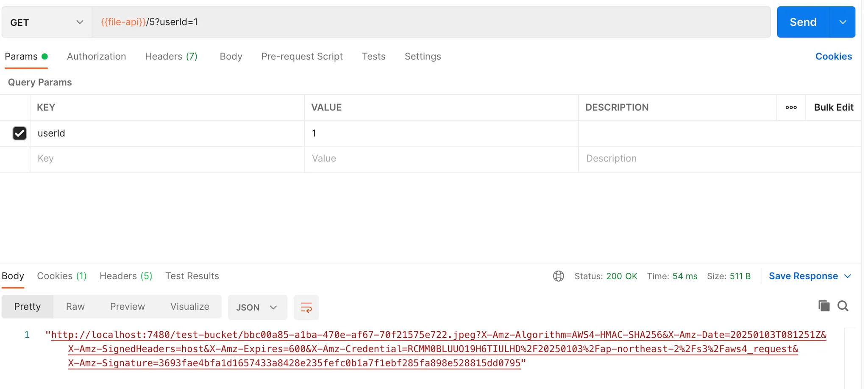This screenshot has height=389, width=868.
Task: Click Bulk Edit
Action: point(834,107)
